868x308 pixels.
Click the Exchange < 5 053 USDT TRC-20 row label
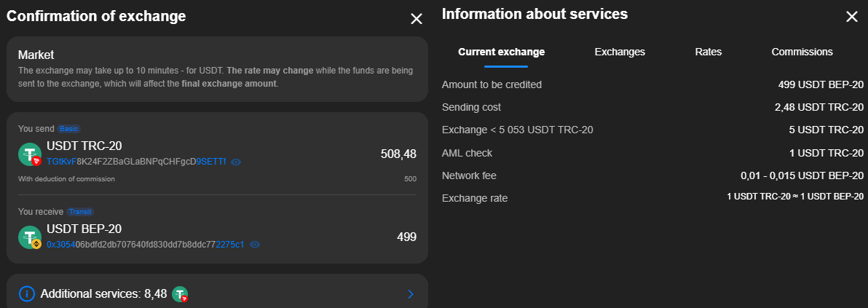pyautogui.click(x=518, y=130)
